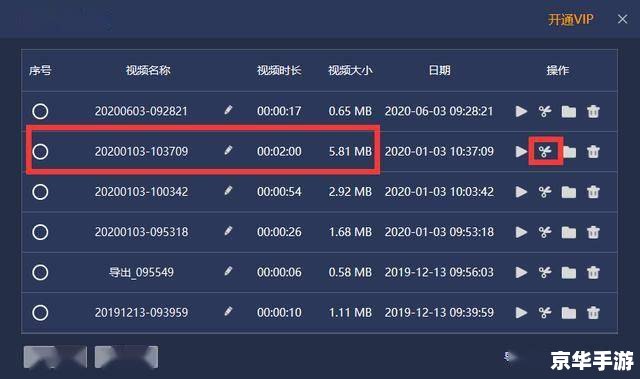Click 视频名称 column header
Image resolution: width=640 pixels, height=379 pixels.
[148, 71]
